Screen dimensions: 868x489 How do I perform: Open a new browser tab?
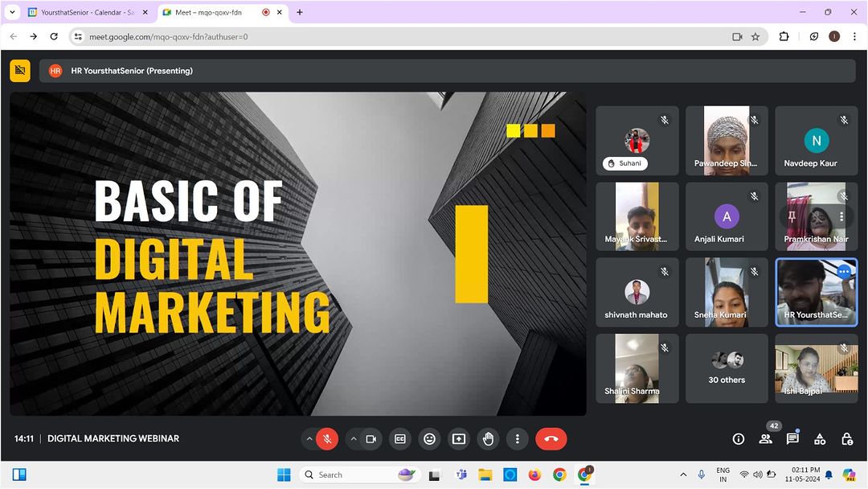[300, 13]
